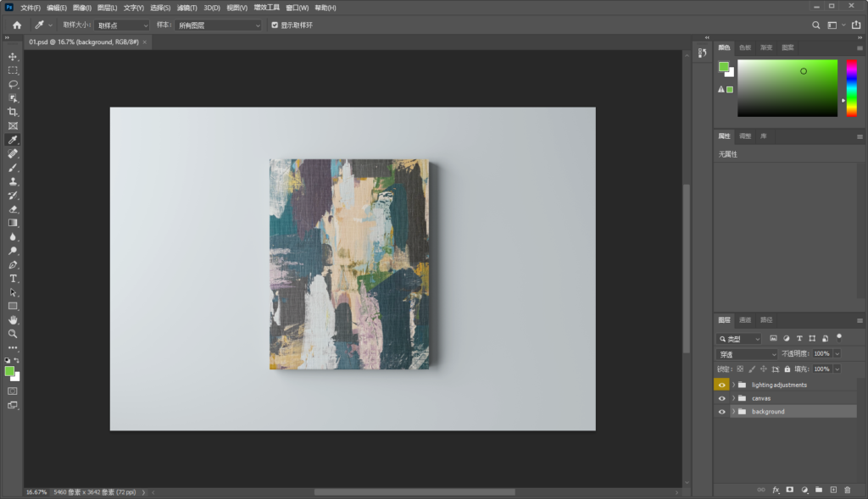Open the sample size dropdown
This screenshot has width=868, height=499.
point(122,25)
